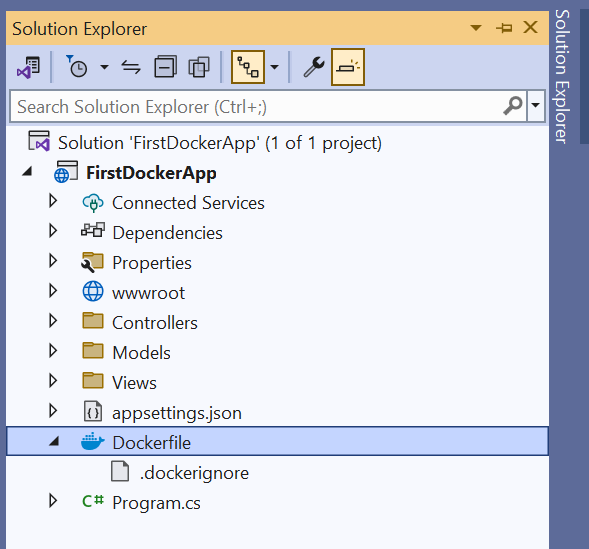Click into Search Solution Explorer field
Image resolution: width=589 pixels, height=549 pixels.
(x=259, y=107)
